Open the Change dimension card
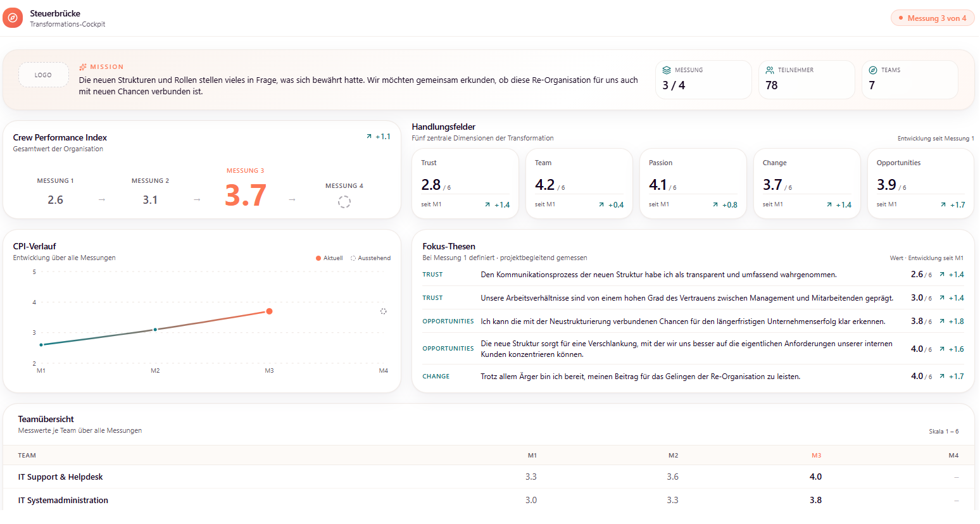Image resolution: width=980 pixels, height=524 pixels. pyautogui.click(x=807, y=184)
